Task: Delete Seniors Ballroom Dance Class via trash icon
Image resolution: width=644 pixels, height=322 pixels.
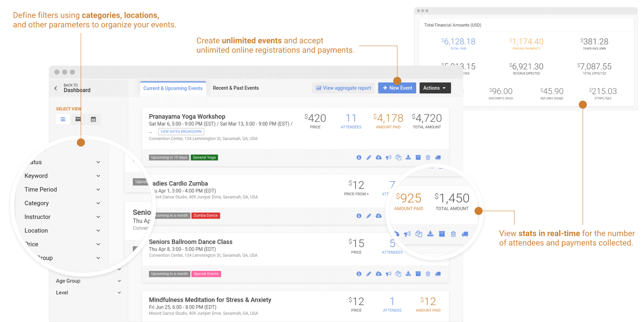Action: coord(428,274)
